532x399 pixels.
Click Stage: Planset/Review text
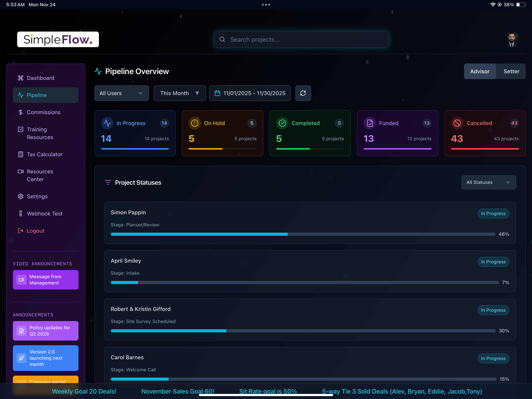click(x=135, y=225)
